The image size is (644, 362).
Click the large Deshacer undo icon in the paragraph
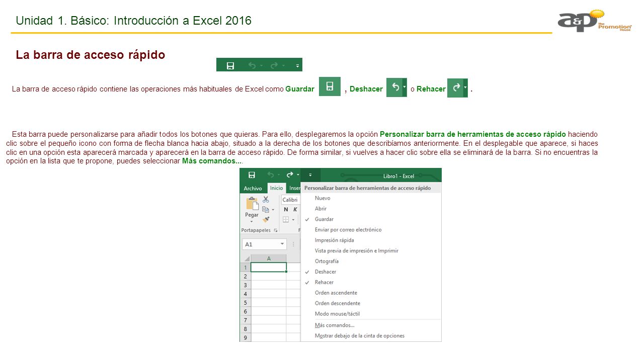395,87
